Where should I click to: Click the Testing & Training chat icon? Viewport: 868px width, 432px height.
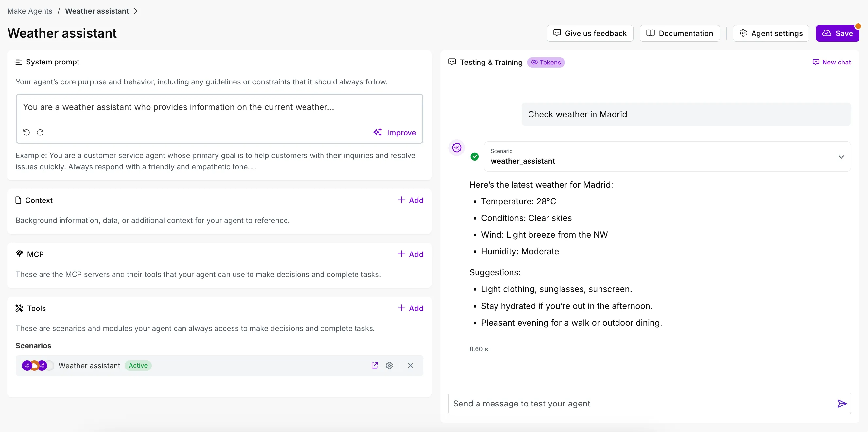tap(452, 62)
